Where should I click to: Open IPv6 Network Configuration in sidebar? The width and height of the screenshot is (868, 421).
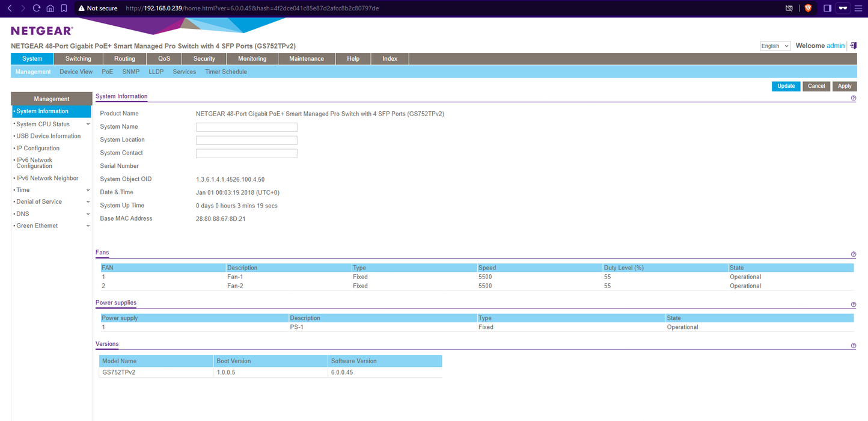click(x=34, y=163)
